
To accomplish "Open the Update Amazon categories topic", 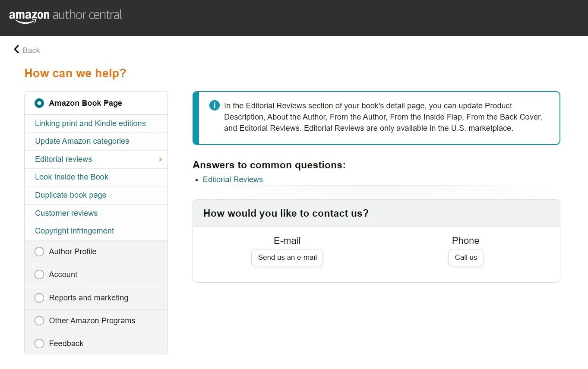I will tap(96, 141).
